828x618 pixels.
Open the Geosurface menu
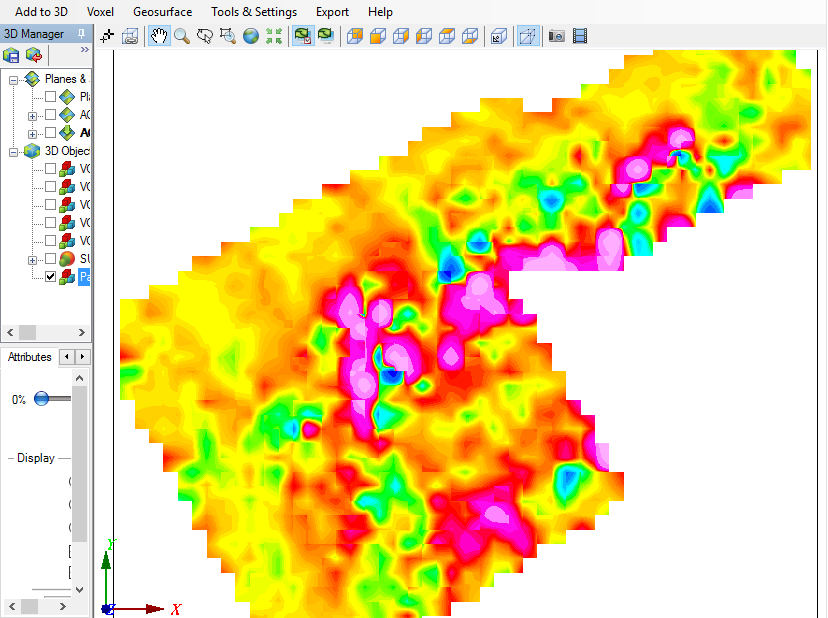162,12
